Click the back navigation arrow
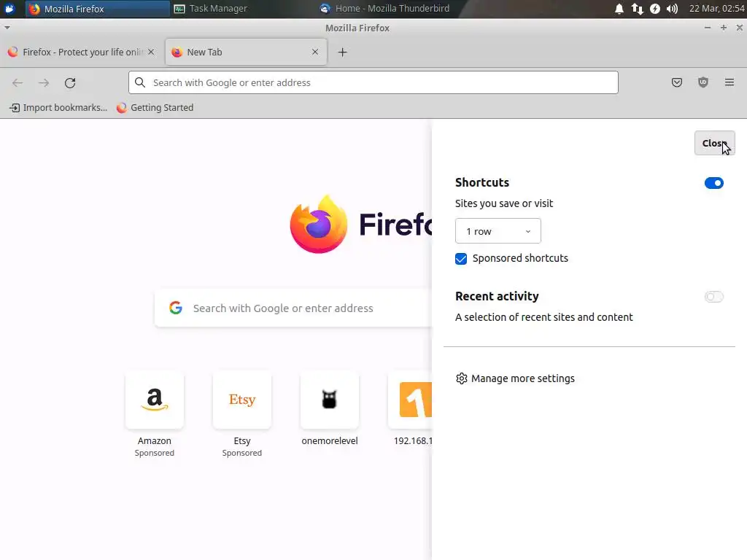This screenshot has height=560, width=747. [x=18, y=83]
